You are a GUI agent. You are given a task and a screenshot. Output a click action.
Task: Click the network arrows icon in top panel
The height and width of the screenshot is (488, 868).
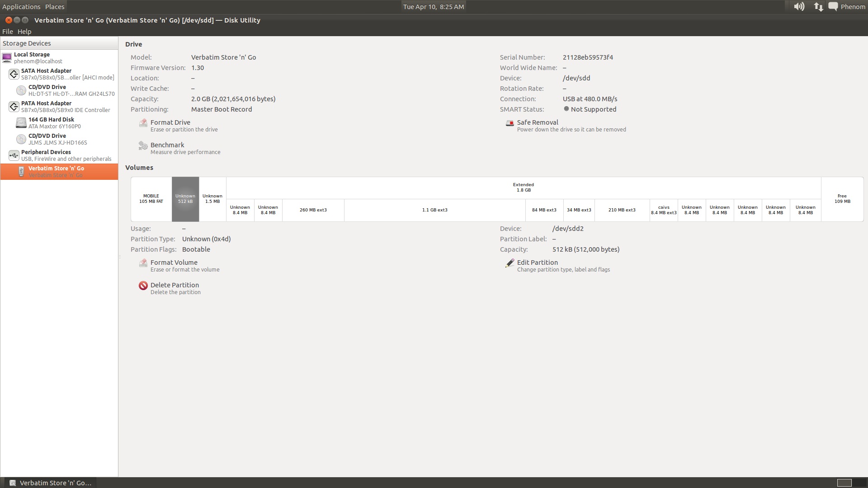[818, 7]
